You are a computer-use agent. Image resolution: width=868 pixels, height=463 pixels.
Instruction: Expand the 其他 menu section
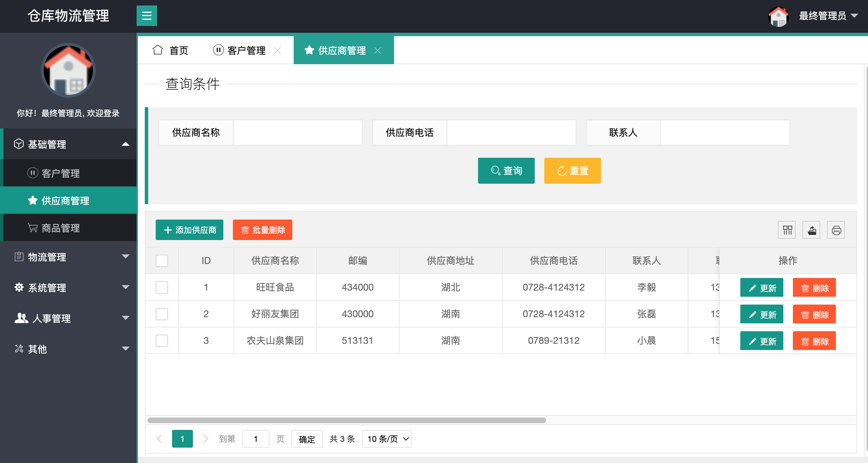(x=68, y=349)
